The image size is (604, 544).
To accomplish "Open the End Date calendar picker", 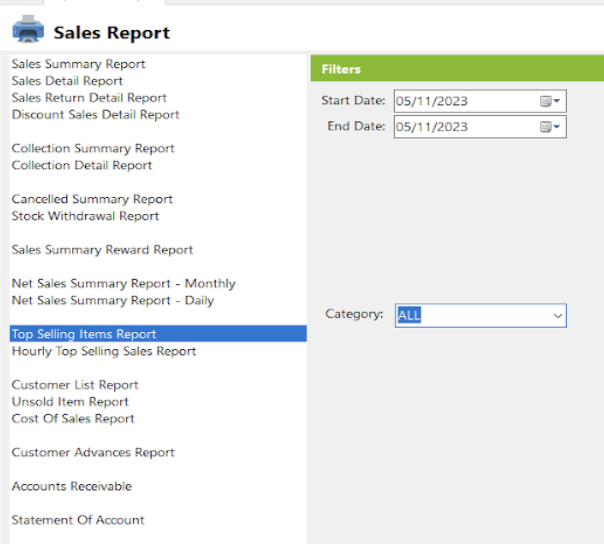I will 551,127.
